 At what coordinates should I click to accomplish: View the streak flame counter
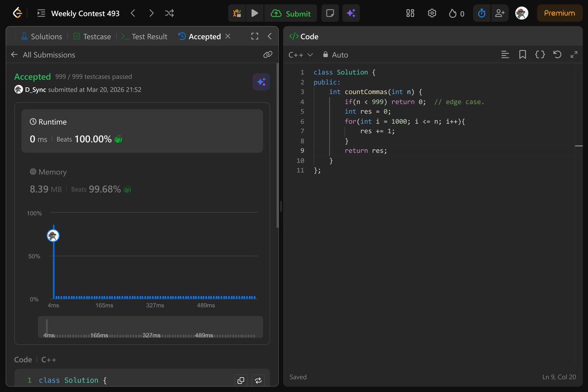(456, 14)
